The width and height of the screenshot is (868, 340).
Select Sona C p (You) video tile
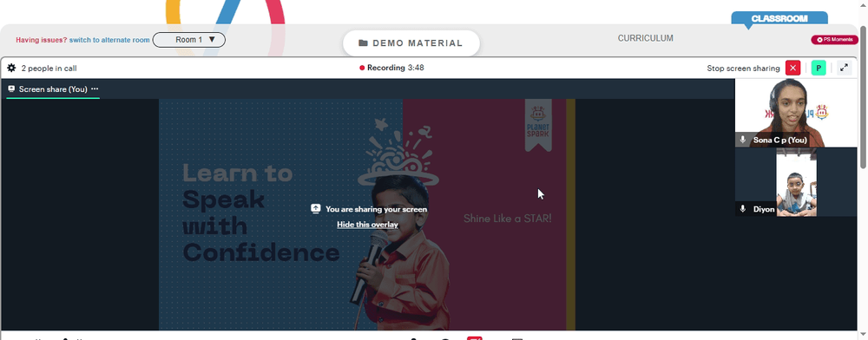click(795, 113)
